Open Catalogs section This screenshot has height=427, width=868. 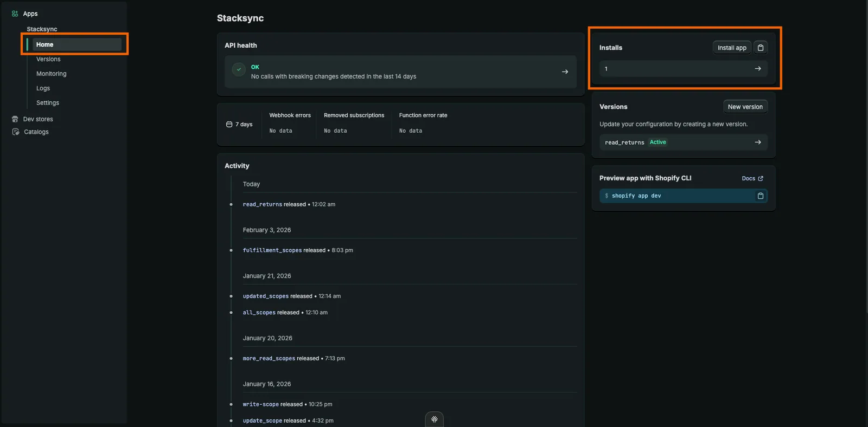point(36,132)
